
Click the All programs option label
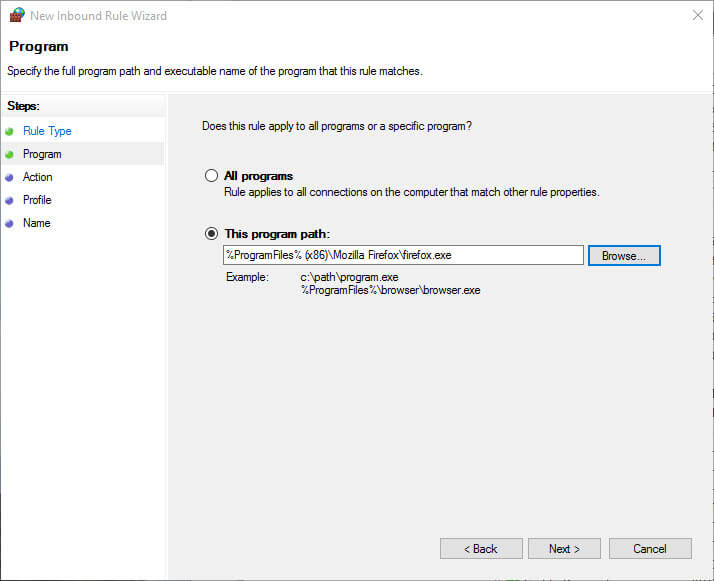[x=258, y=176]
